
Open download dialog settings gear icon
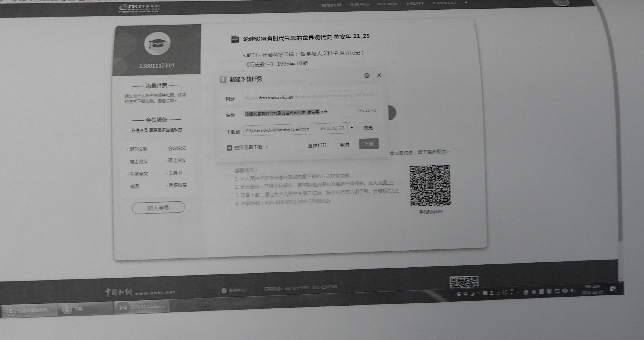pyautogui.click(x=367, y=76)
